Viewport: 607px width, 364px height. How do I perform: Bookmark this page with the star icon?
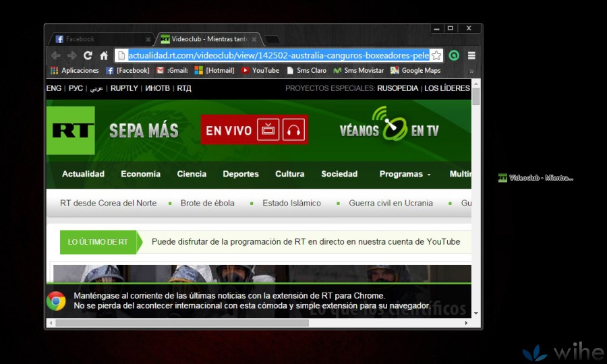436,55
